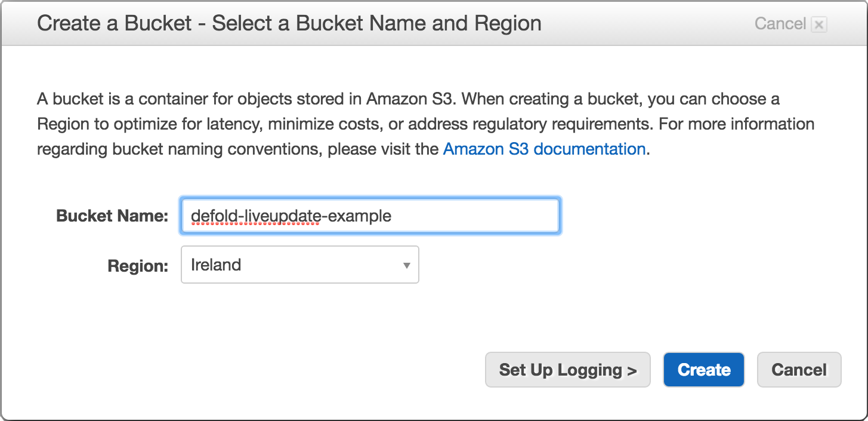Click the Create button

[703, 370]
